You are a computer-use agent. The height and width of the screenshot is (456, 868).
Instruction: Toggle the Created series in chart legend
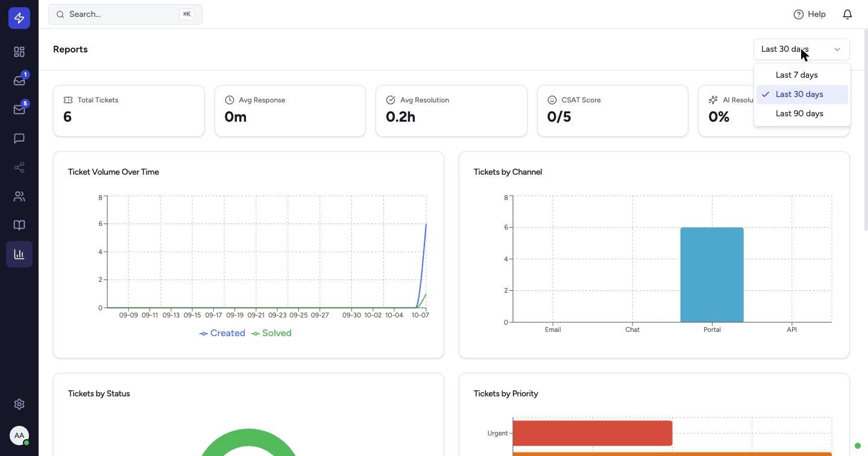[x=222, y=333]
